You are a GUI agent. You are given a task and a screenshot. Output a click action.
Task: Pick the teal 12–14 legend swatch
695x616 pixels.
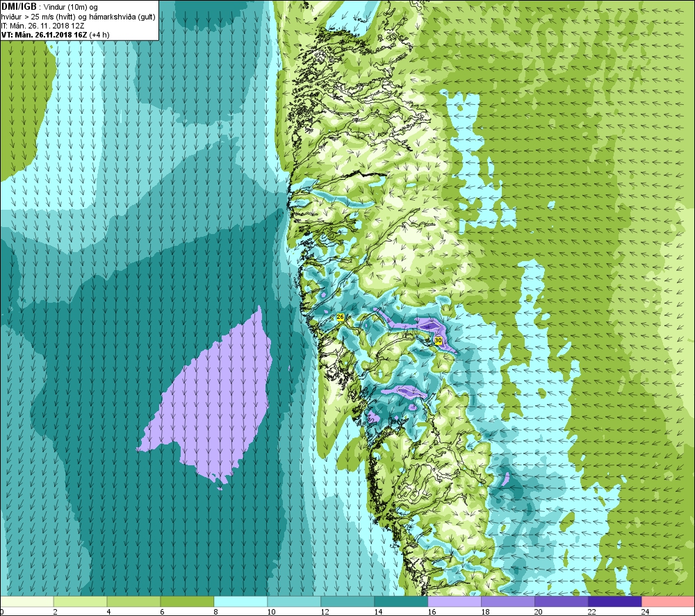pyautogui.click(x=347, y=601)
